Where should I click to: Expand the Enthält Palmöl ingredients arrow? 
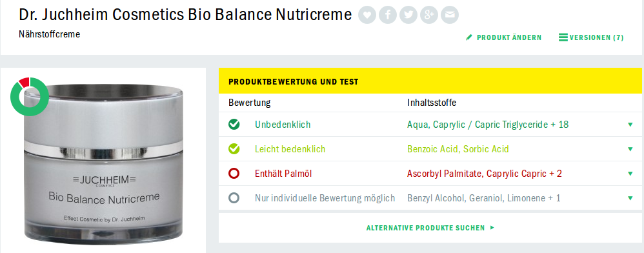630,174
